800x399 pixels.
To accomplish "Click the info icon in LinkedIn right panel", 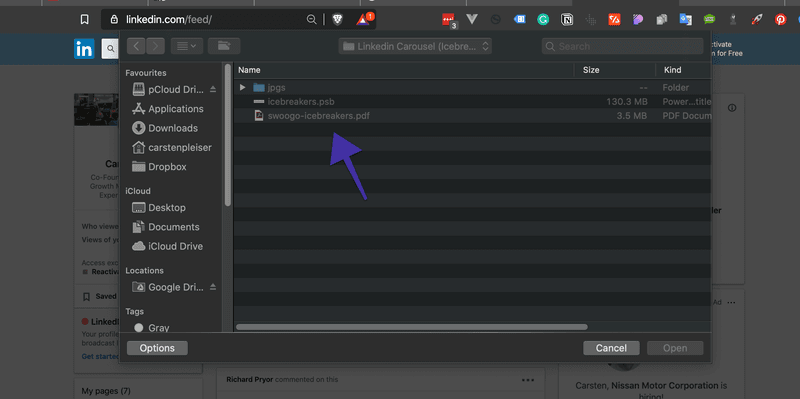I will click(x=732, y=108).
